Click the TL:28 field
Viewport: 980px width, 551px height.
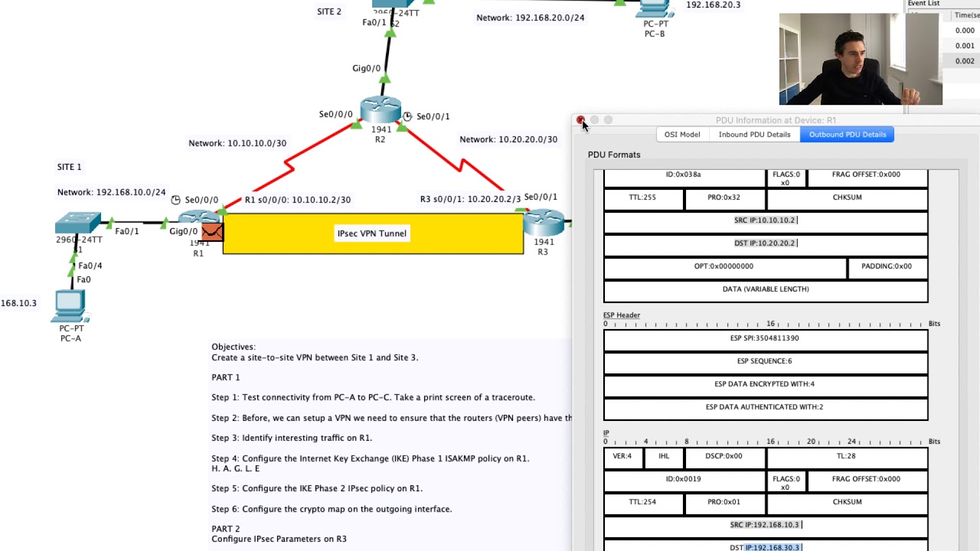[x=847, y=456]
